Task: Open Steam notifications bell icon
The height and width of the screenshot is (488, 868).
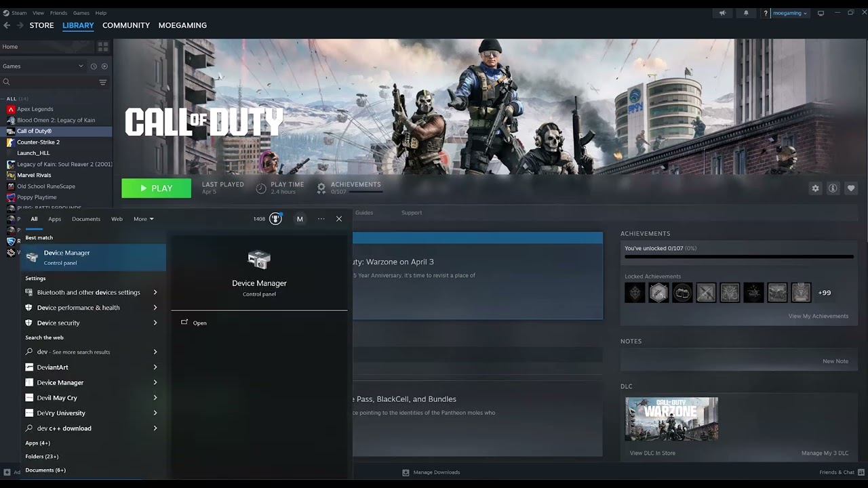Action: (746, 13)
